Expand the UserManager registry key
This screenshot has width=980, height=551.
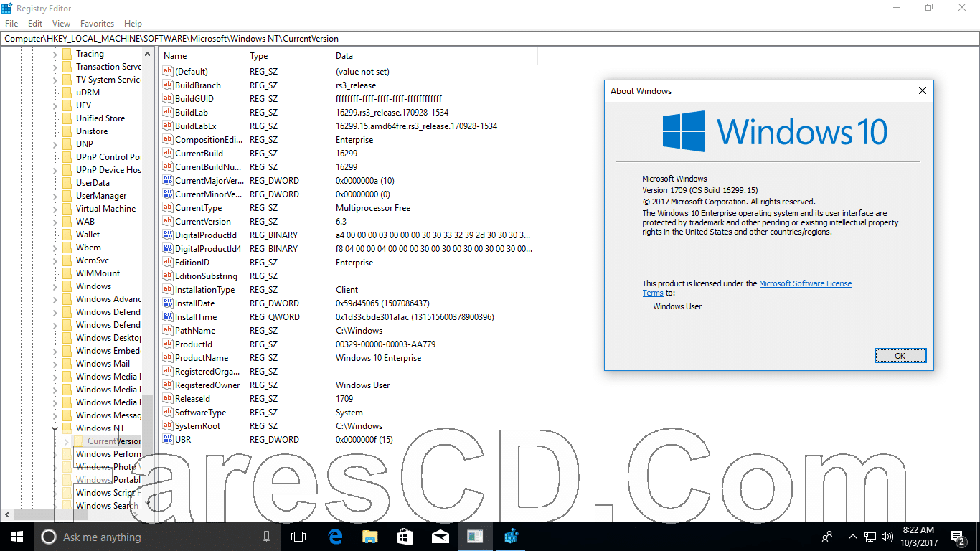[55, 196]
